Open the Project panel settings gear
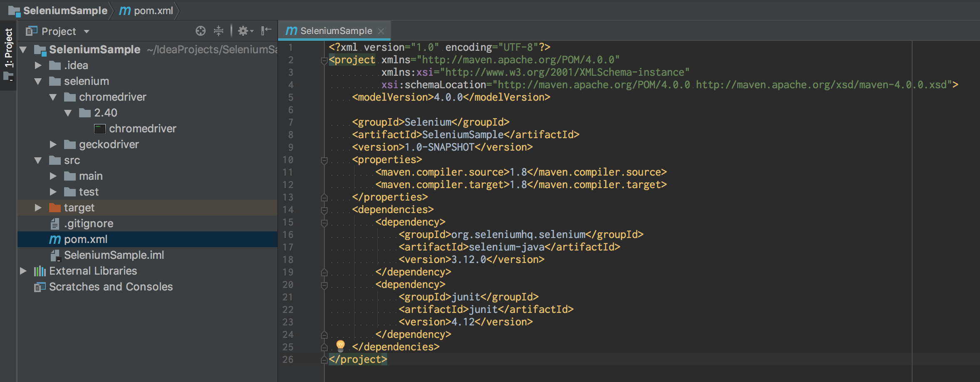 [243, 31]
